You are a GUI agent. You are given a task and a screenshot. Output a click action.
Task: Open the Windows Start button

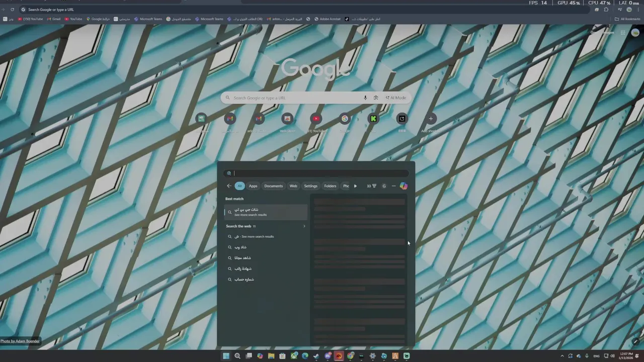pyautogui.click(x=226, y=356)
